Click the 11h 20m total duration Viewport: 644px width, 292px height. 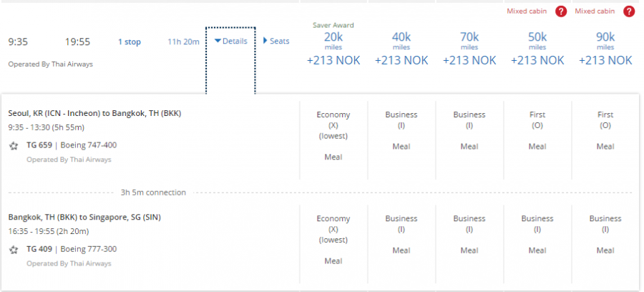click(183, 42)
